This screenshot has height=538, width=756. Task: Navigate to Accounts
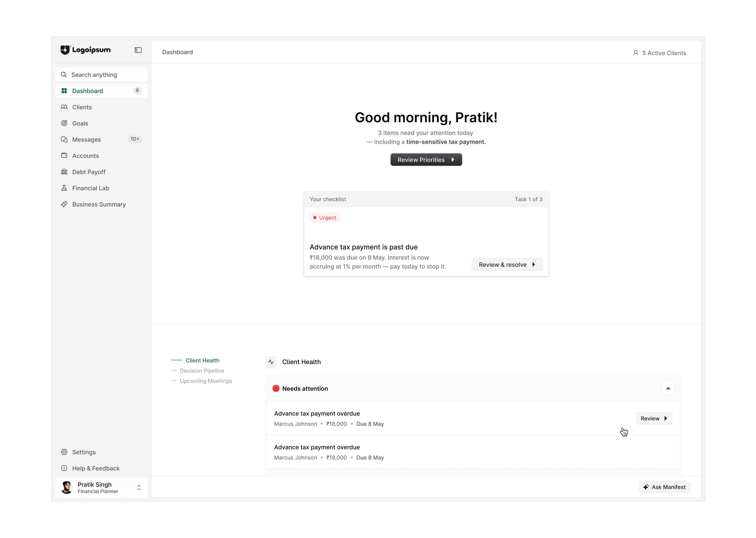101,156
